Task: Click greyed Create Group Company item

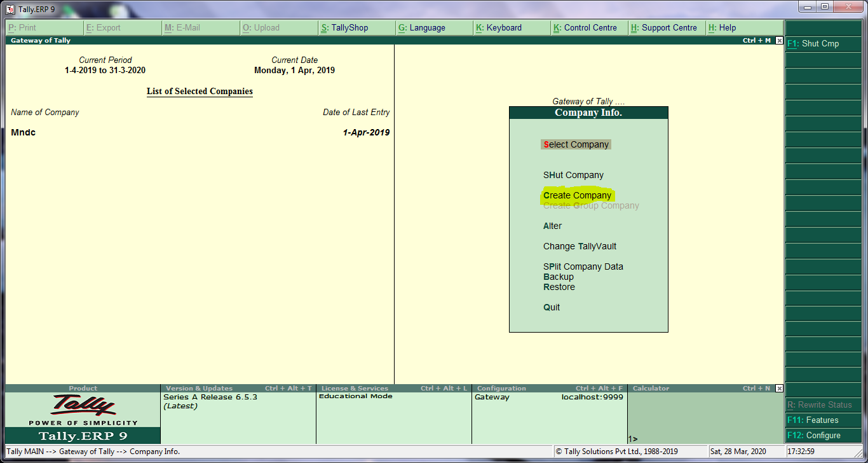Action: pos(591,205)
